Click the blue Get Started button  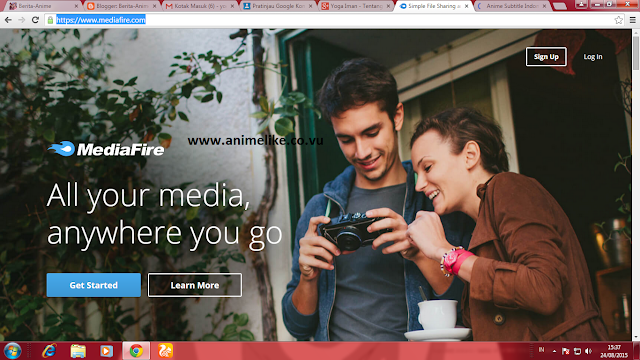point(93,285)
